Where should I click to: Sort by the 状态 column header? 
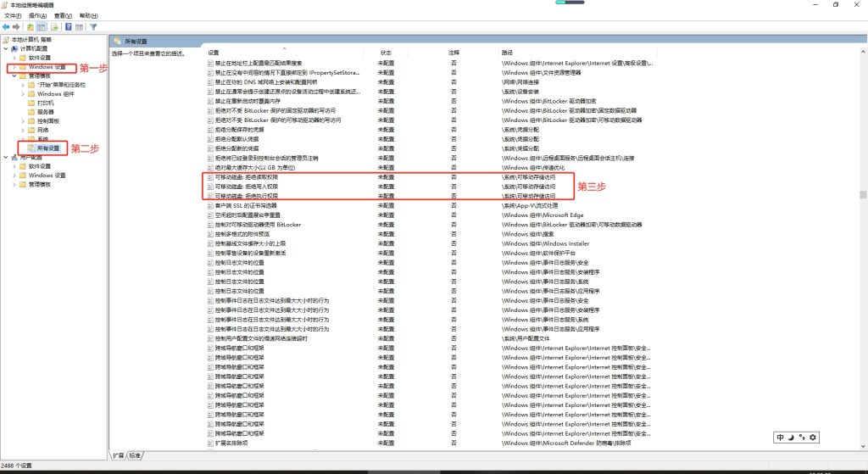click(x=386, y=53)
